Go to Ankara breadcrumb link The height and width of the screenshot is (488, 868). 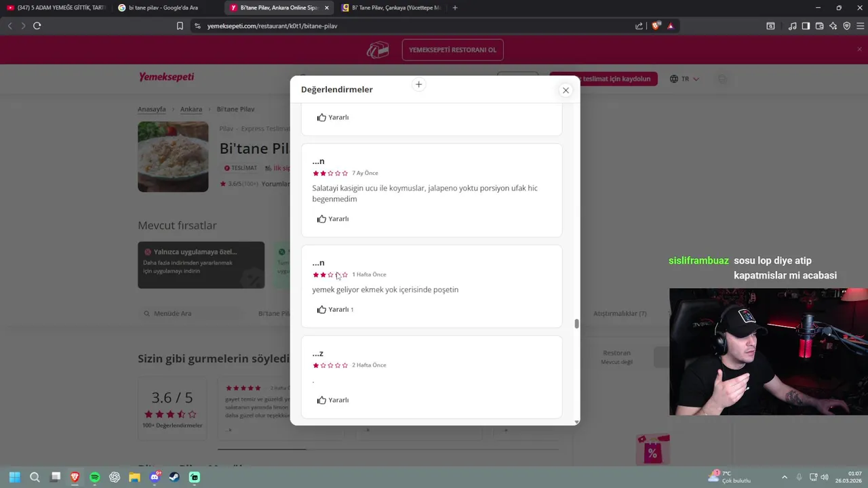tap(191, 109)
